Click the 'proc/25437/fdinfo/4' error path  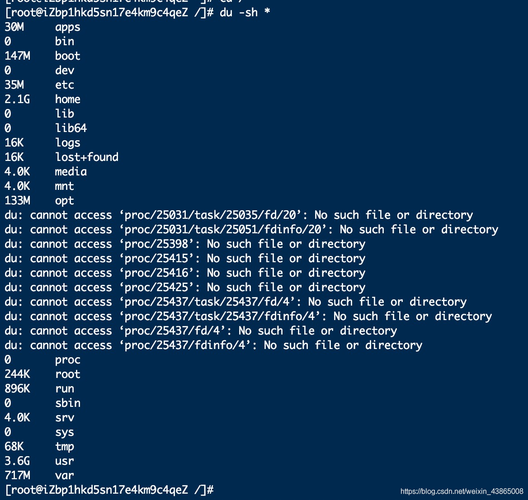[185, 345]
